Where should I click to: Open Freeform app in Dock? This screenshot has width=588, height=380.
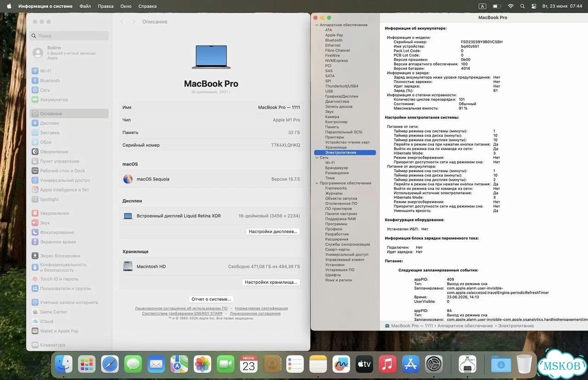tap(341, 364)
